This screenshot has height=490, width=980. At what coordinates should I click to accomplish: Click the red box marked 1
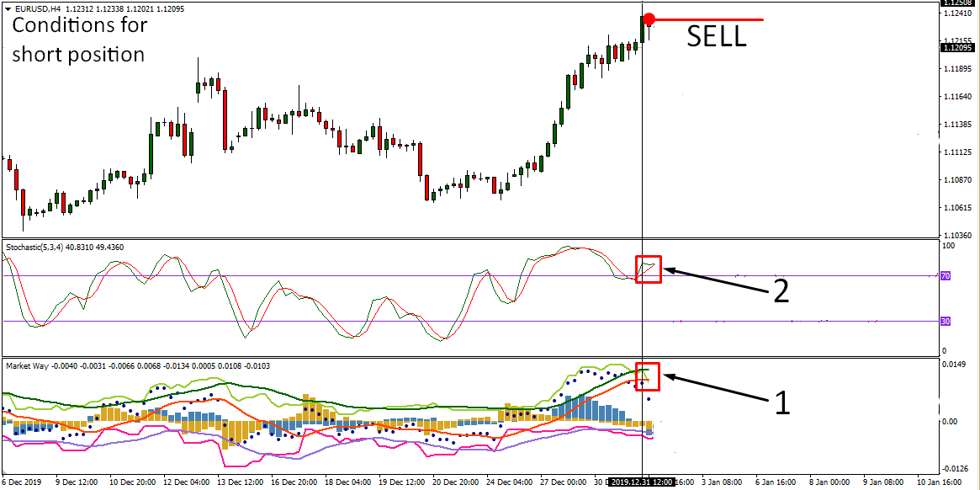click(x=649, y=376)
